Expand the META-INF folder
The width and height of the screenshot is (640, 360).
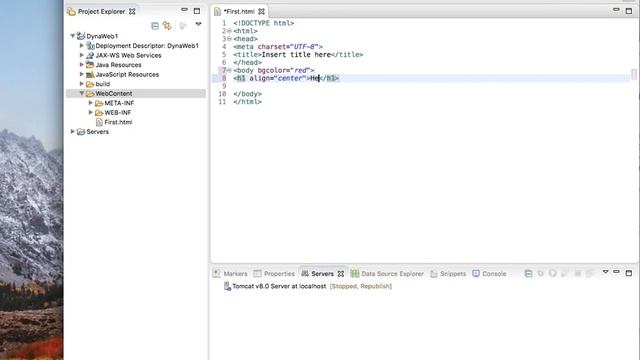(x=91, y=102)
